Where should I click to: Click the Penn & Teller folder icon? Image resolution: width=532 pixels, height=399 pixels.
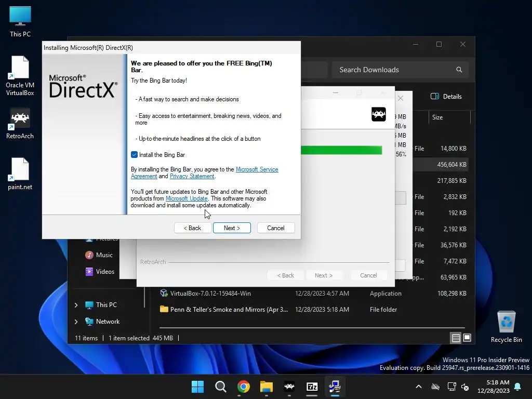tap(164, 309)
